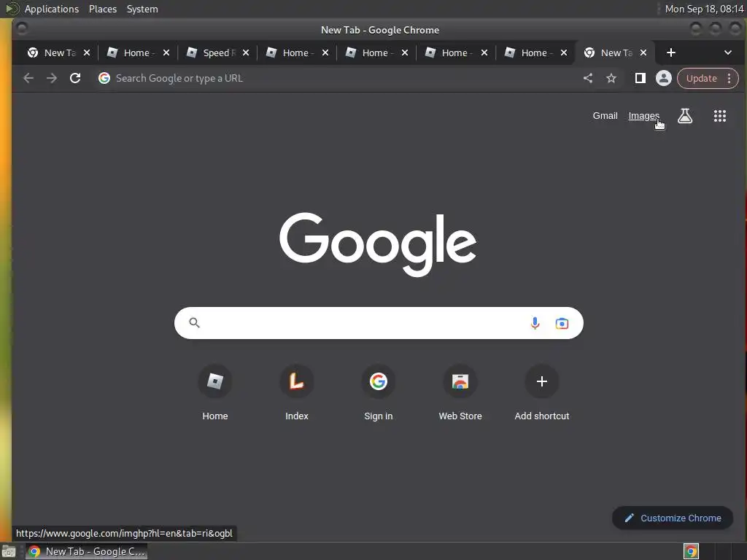Open the Places menu
Image resolution: width=747 pixels, height=560 pixels.
tap(103, 9)
